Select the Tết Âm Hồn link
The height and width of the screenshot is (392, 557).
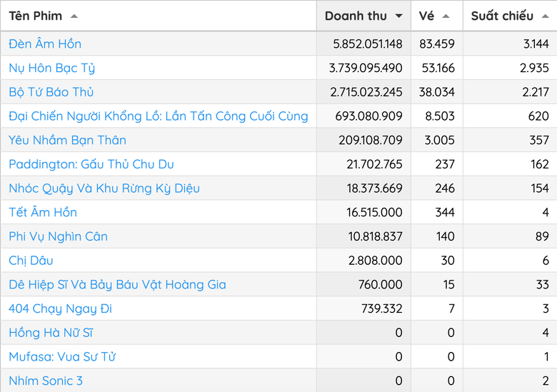[x=43, y=212]
